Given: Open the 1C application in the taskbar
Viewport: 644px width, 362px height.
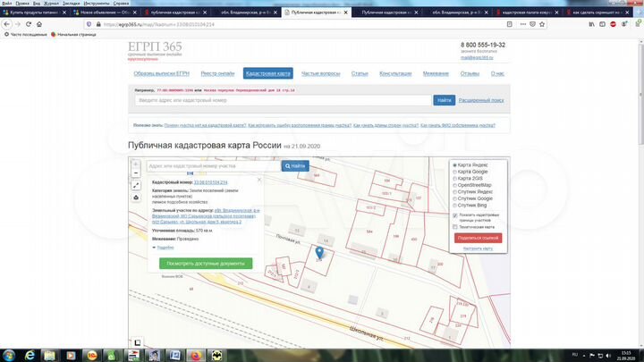Looking at the screenshot, I should (91, 356).
